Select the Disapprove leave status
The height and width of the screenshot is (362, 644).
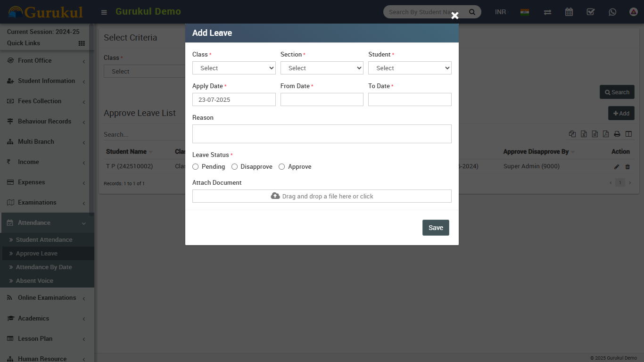click(235, 167)
